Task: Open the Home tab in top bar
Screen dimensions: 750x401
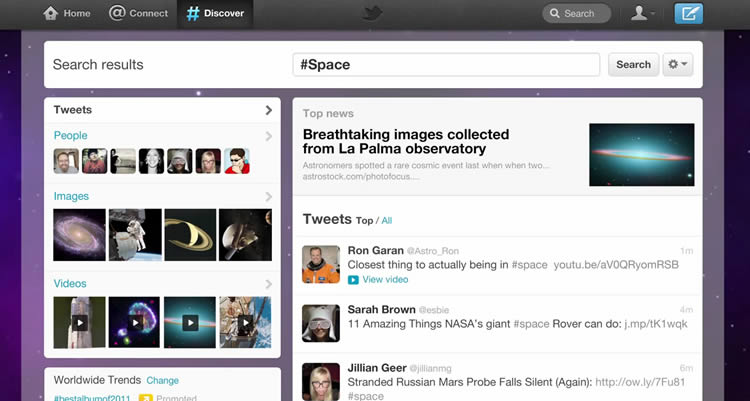Action: point(66,13)
